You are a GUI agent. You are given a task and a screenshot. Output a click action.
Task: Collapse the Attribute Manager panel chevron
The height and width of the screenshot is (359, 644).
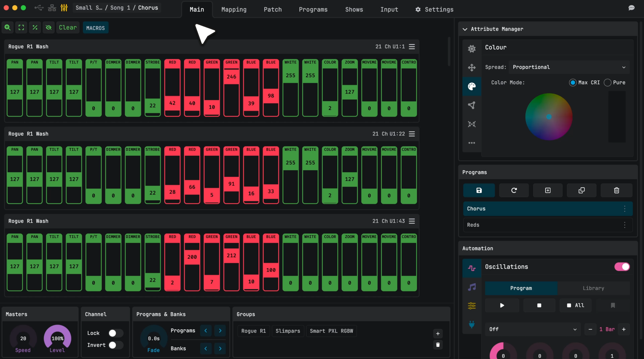click(465, 29)
